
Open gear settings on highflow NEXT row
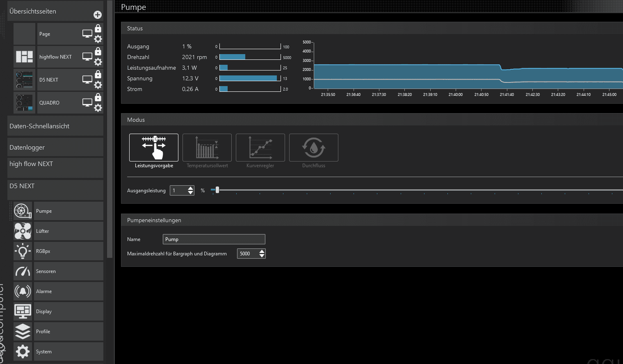click(x=98, y=62)
